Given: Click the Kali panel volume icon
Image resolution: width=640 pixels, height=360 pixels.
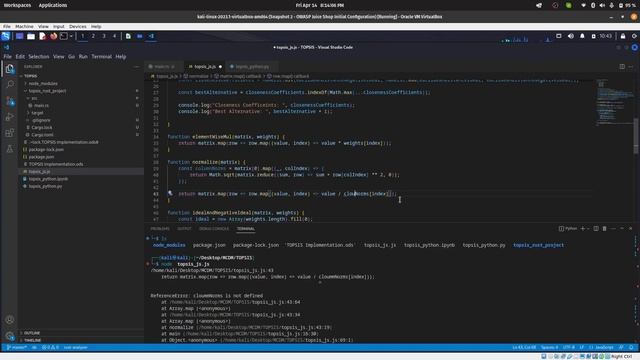Looking at the screenshot, I should pos(571,36).
